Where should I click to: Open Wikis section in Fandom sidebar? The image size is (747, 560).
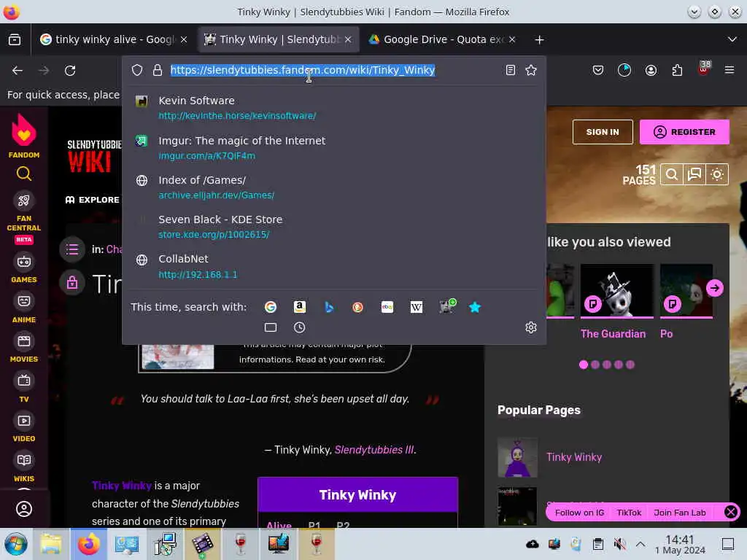point(24,467)
